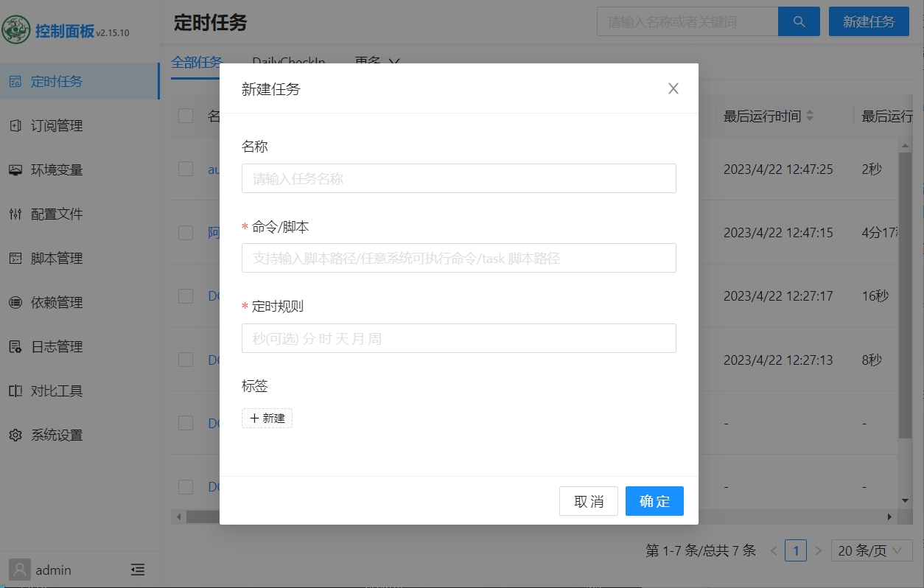Toggle the sidebar collapse icon near admin
The width and height of the screenshot is (924, 588).
138,569
